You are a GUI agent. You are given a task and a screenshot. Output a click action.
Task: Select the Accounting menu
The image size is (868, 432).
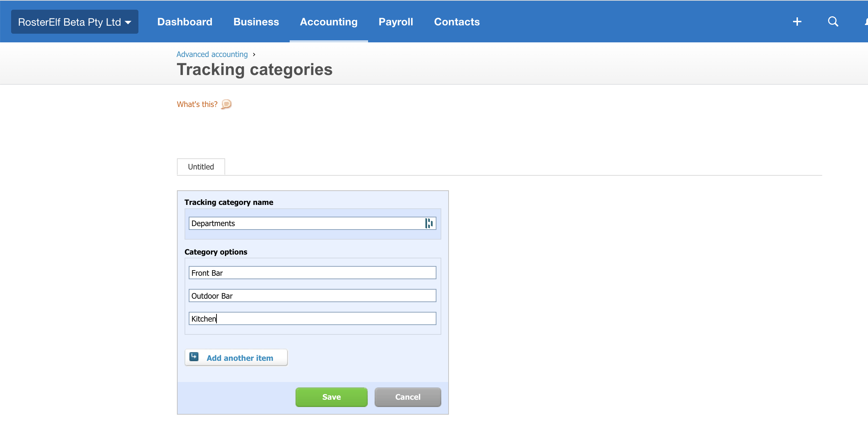pos(329,22)
